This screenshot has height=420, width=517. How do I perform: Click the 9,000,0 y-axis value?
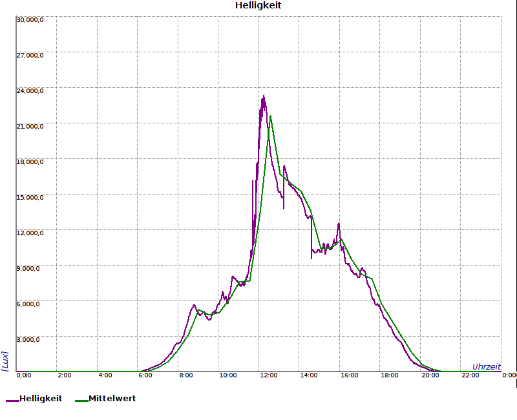28,268
